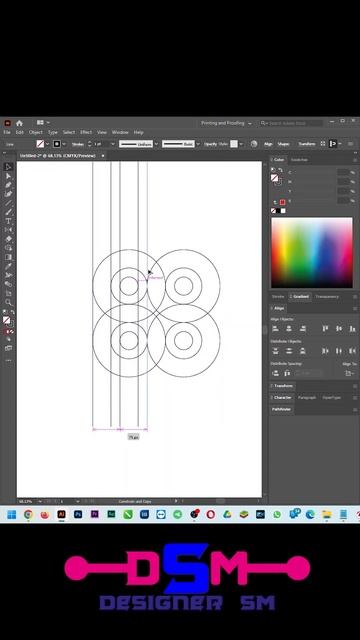This screenshot has height=640, width=360.
Task: Select the Type tool
Action: pos(8,221)
